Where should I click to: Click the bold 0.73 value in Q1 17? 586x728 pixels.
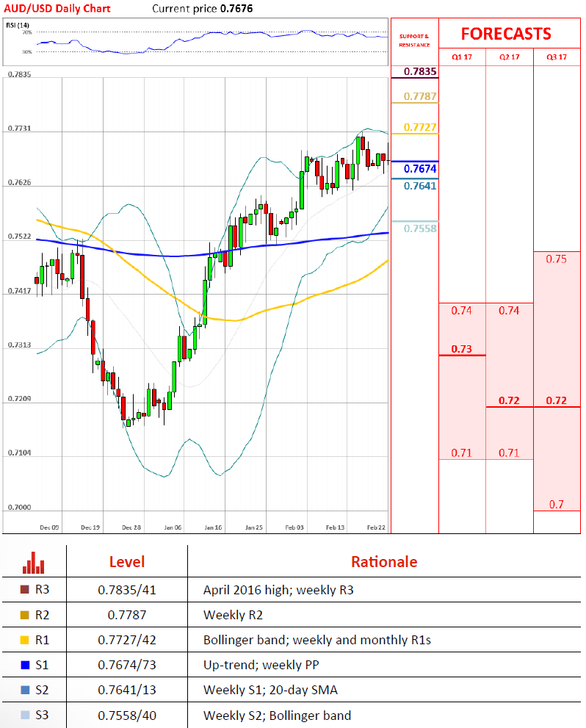click(x=462, y=349)
